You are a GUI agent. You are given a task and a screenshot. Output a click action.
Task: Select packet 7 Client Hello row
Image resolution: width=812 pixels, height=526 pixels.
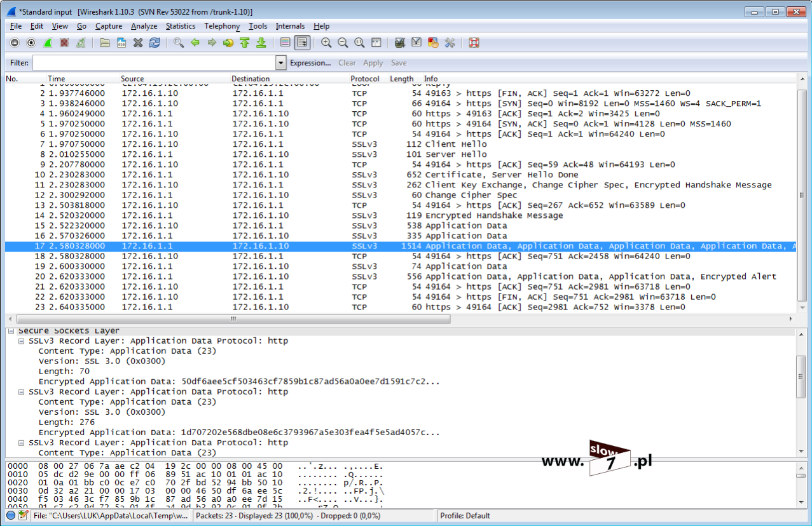pos(400,144)
